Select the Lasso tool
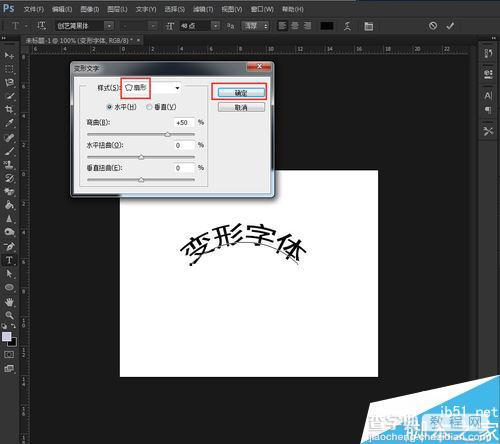 tap(9, 83)
